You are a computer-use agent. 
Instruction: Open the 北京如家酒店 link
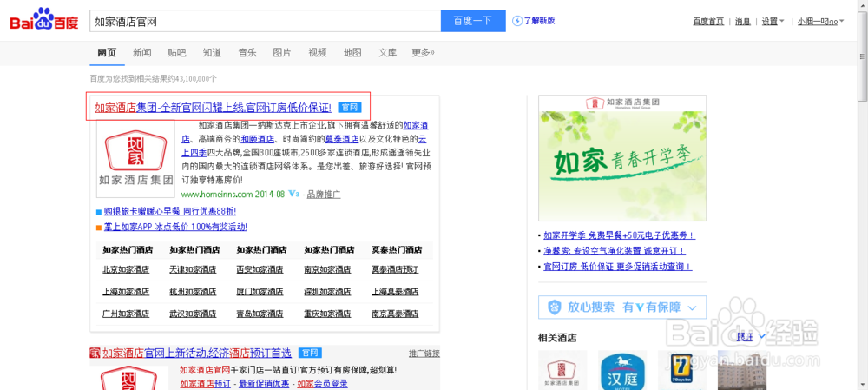126,270
